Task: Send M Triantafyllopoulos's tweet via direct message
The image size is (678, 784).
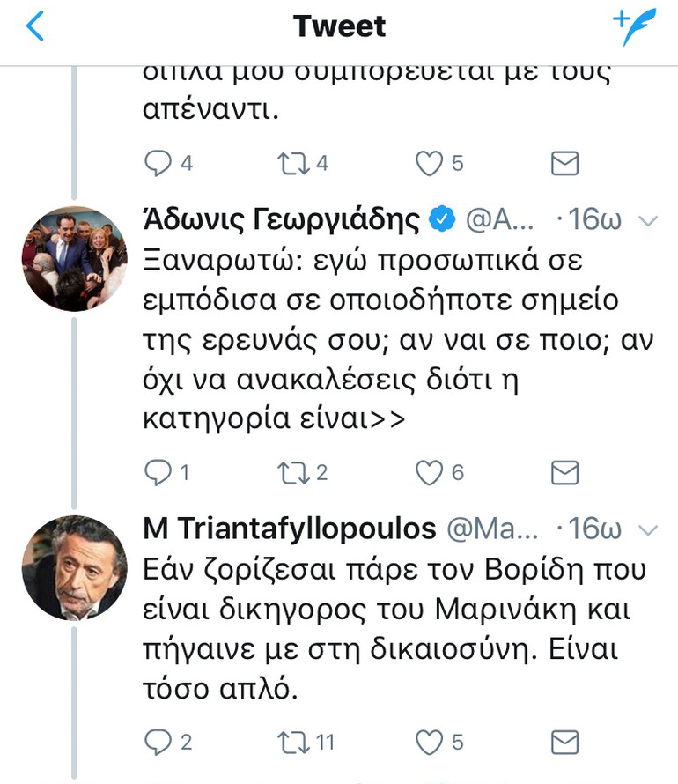Action: [564, 741]
